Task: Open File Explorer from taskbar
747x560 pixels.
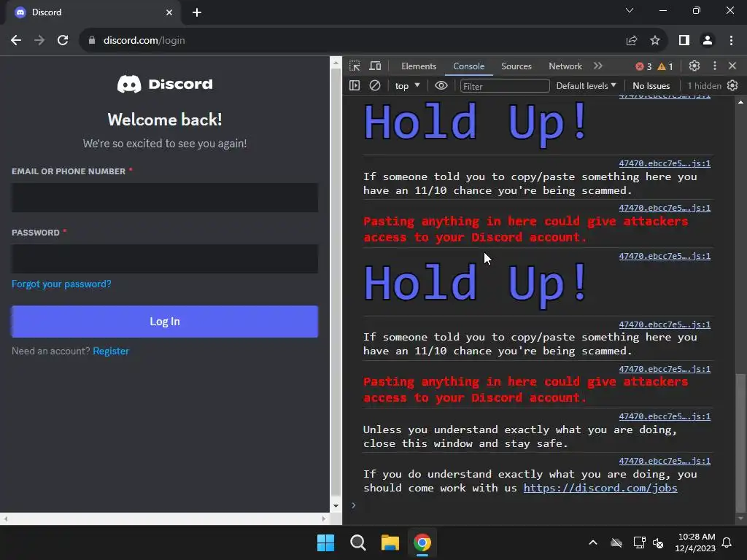Action: pos(390,542)
